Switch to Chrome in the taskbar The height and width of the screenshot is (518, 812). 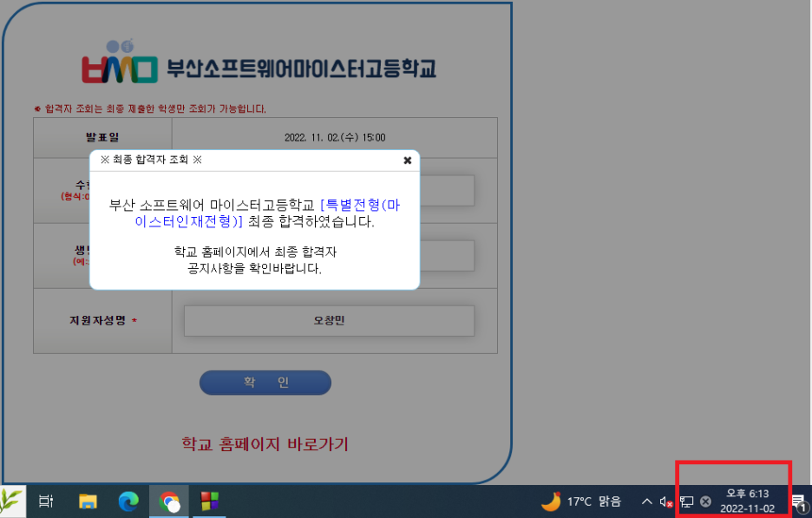169,502
